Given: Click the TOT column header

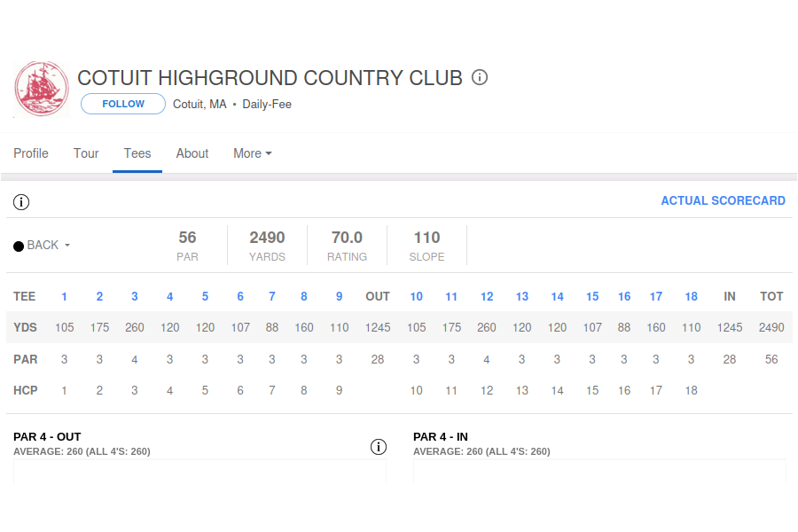Looking at the screenshot, I should click(x=771, y=297).
